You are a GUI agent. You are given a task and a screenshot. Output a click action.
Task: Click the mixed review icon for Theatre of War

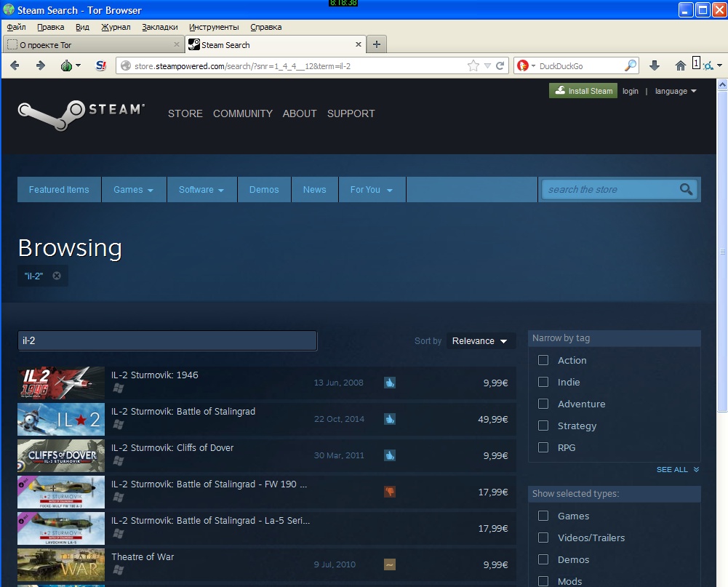point(390,564)
